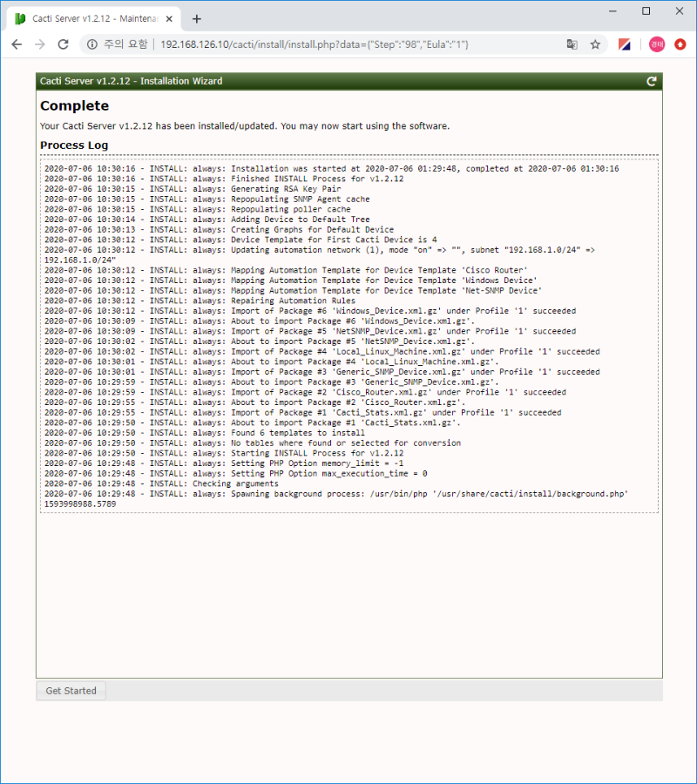Click inside the Process Log text box

click(x=348, y=348)
